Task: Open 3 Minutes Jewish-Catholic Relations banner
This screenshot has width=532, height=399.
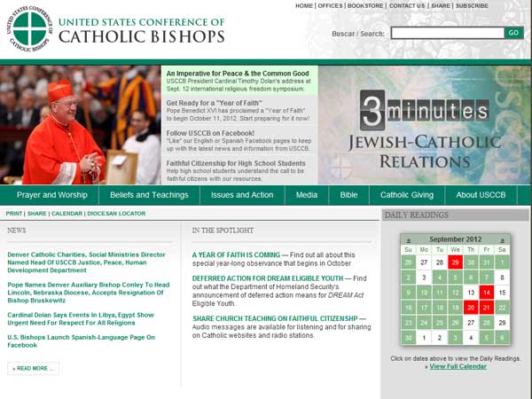Action: [425, 125]
